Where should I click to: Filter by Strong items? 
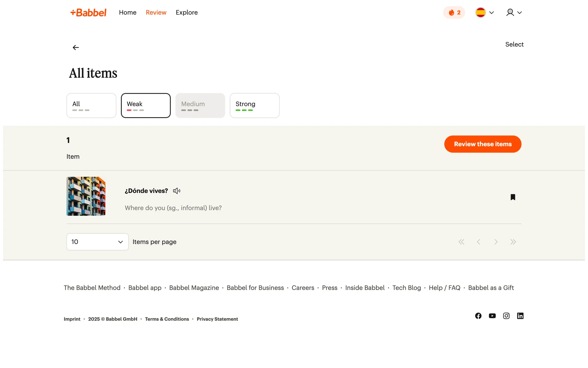click(254, 105)
